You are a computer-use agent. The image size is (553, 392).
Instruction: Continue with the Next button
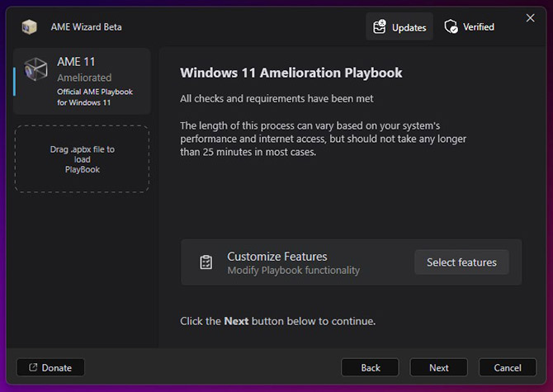tap(439, 368)
